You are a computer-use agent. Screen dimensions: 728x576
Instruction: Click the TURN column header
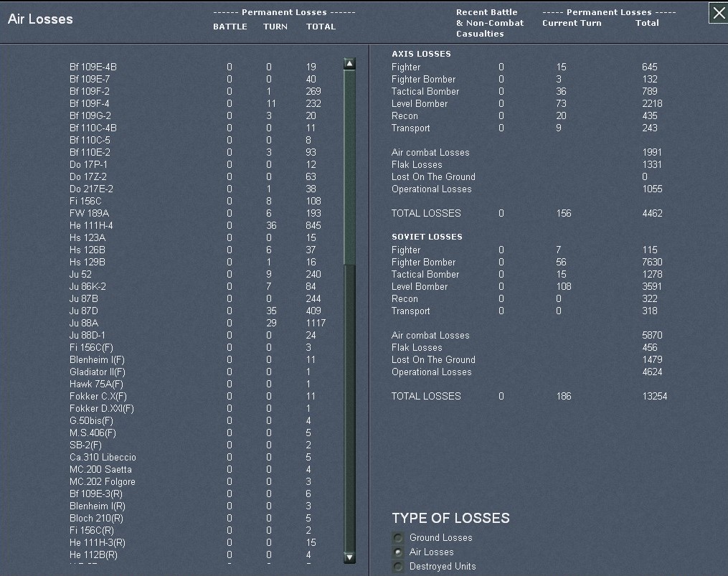point(275,27)
